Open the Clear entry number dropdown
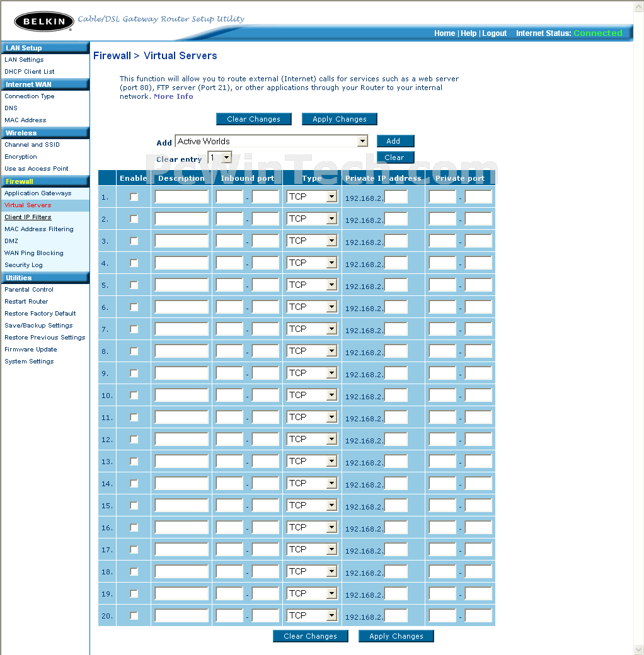 coord(220,157)
